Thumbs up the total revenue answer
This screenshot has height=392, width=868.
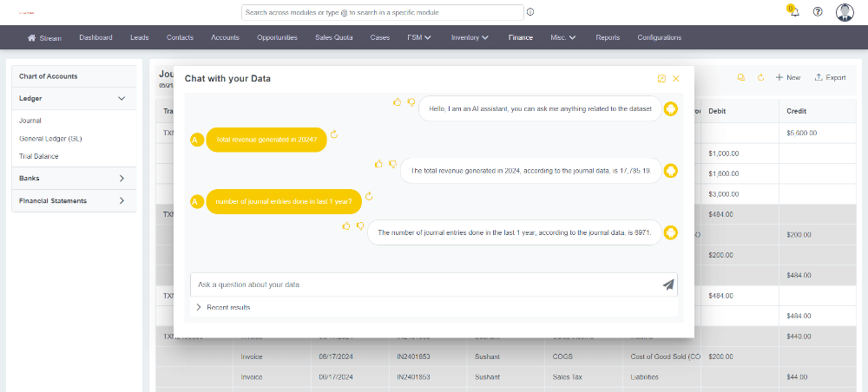[x=378, y=164]
